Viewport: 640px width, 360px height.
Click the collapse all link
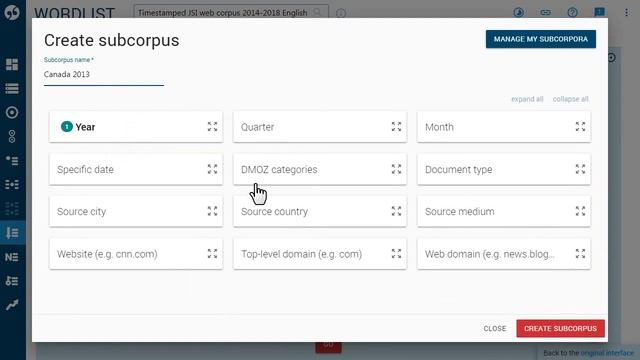[x=571, y=99]
